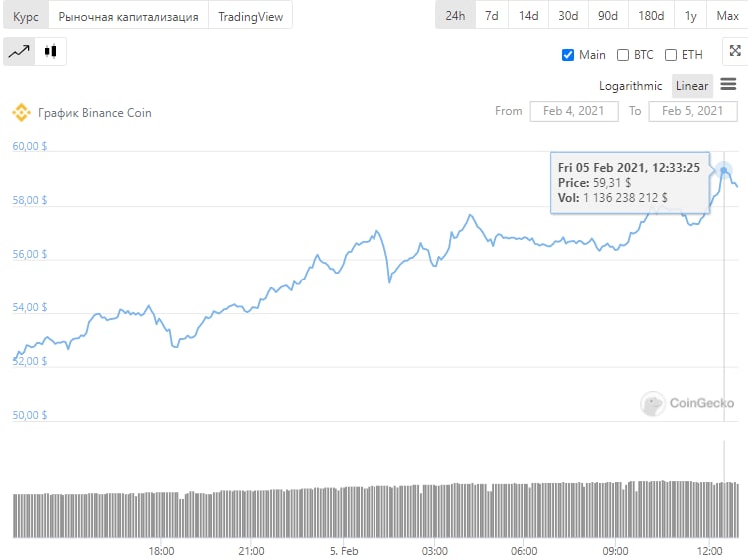
Task: Select the 14d time range
Action: tap(528, 16)
